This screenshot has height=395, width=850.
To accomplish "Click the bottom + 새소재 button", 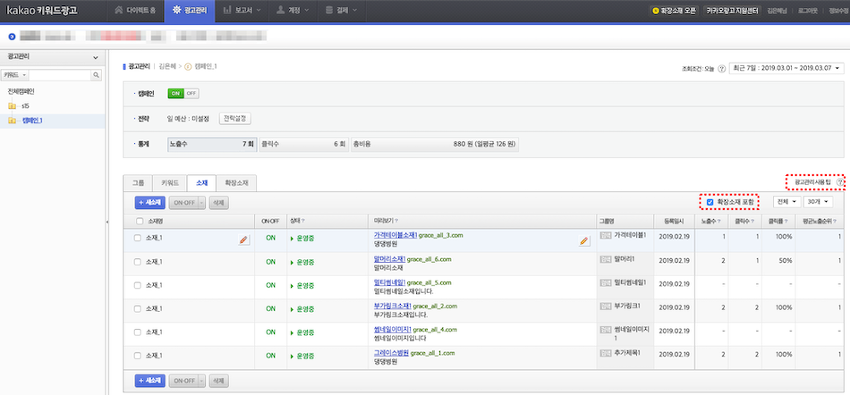I will [x=150, y=381].
